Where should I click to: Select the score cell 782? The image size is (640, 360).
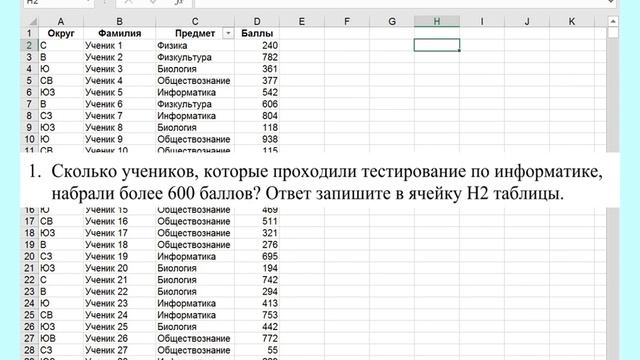[x=257, y=57]
